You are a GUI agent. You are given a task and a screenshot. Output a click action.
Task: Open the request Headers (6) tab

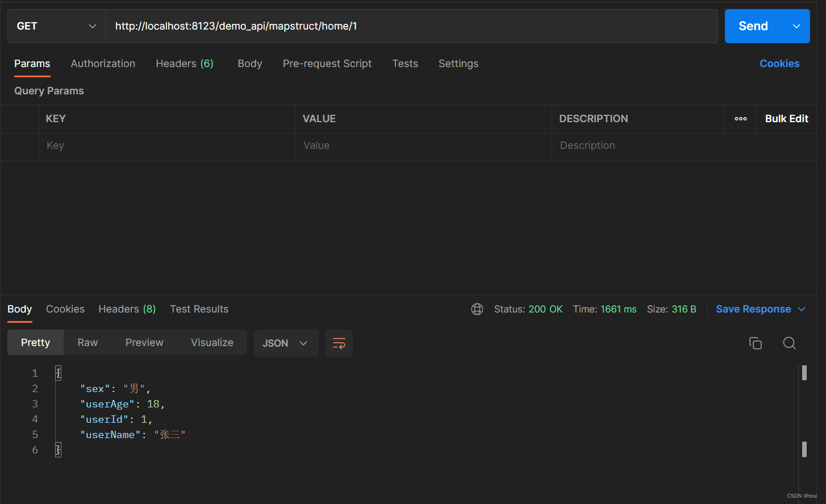(185, 64)
